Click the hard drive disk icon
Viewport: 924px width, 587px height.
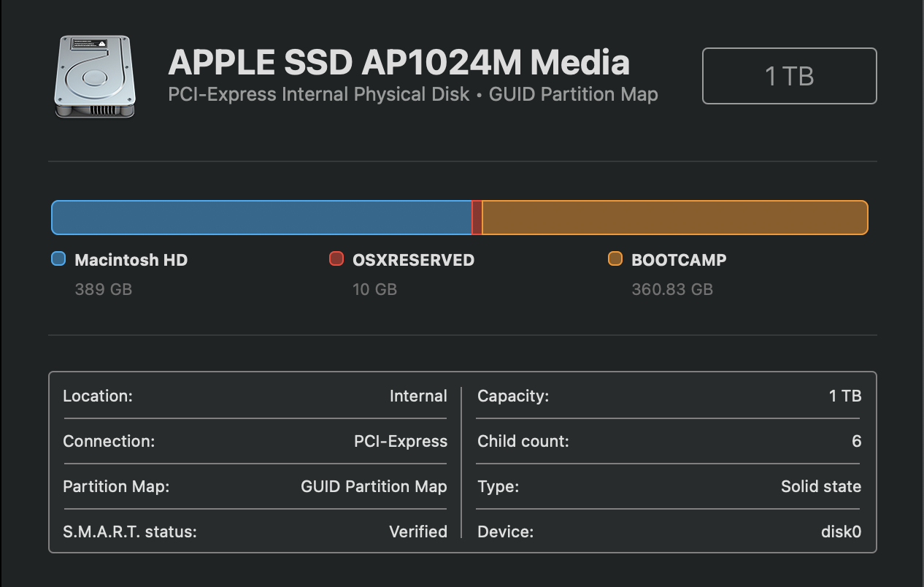(x=94, y=76)
